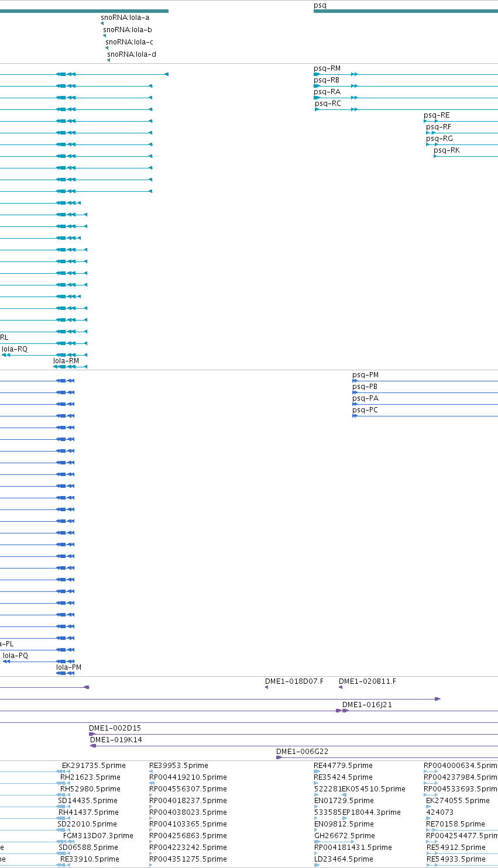The height and width of the screenshot is (868, 498).
Task: Open EST RH41437.5prime
Action: (88, 812)
